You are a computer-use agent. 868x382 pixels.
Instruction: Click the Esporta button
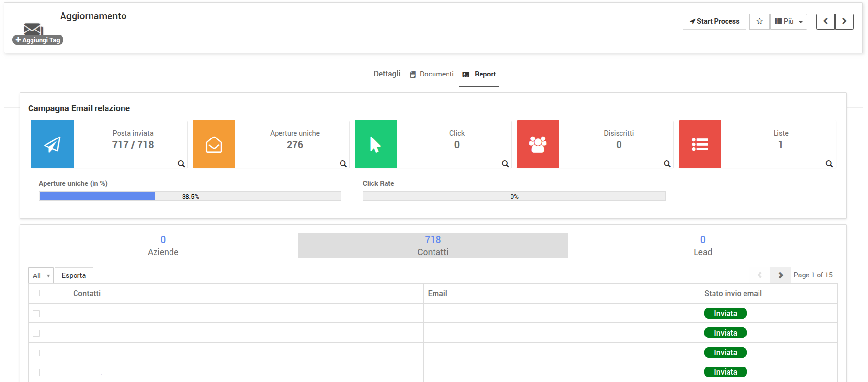pos(74,275)
